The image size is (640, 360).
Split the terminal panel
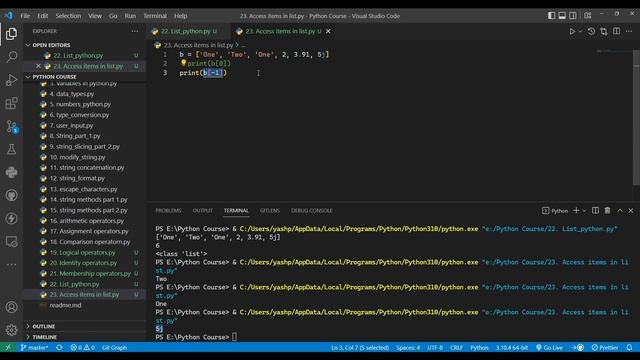pyautogui.click(x=595, y=210)
